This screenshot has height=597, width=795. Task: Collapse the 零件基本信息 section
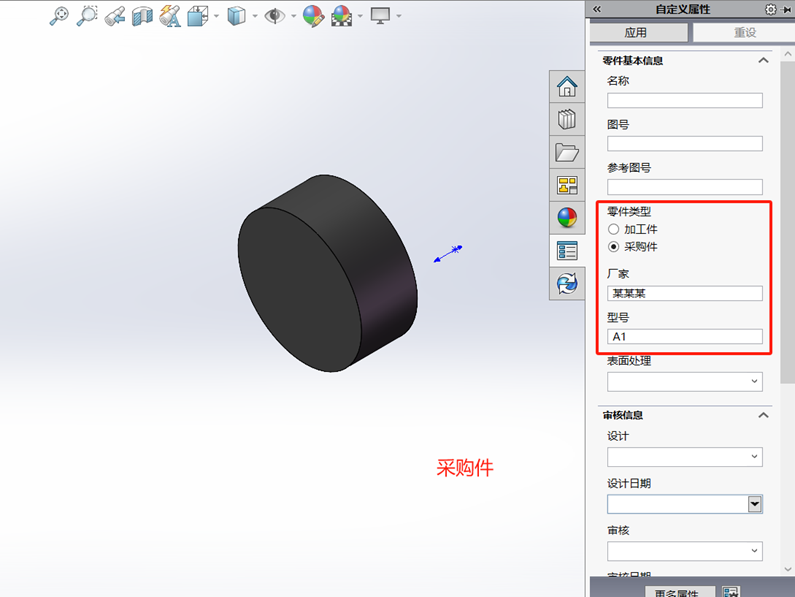(763, 61)
